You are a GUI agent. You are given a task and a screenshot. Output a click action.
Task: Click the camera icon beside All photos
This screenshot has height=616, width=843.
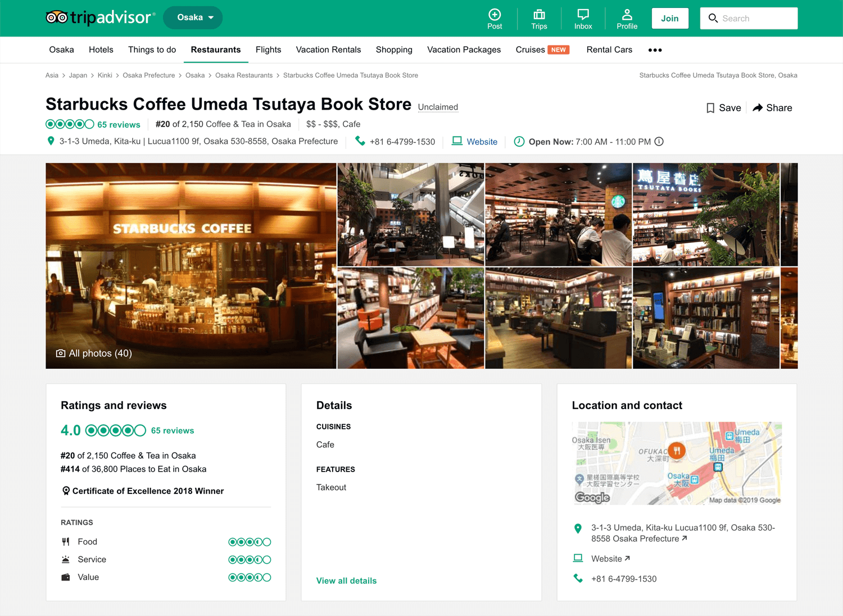click(61, 354)
